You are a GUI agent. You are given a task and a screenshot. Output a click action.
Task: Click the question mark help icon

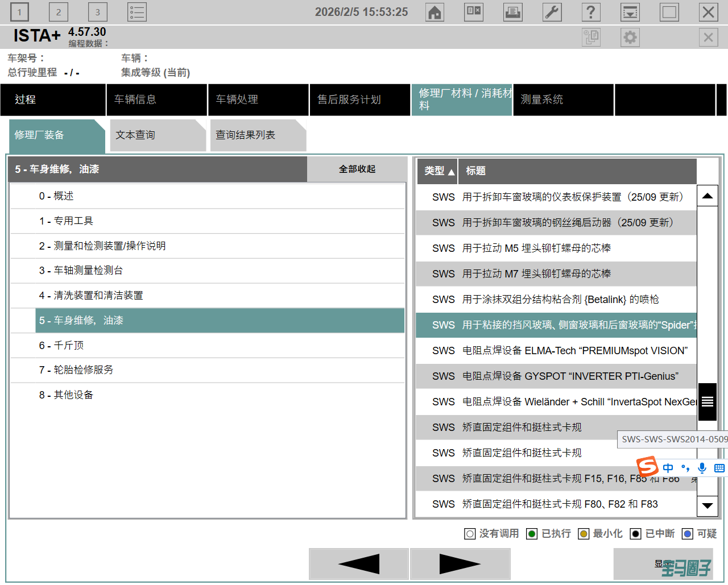pos(591,12)
